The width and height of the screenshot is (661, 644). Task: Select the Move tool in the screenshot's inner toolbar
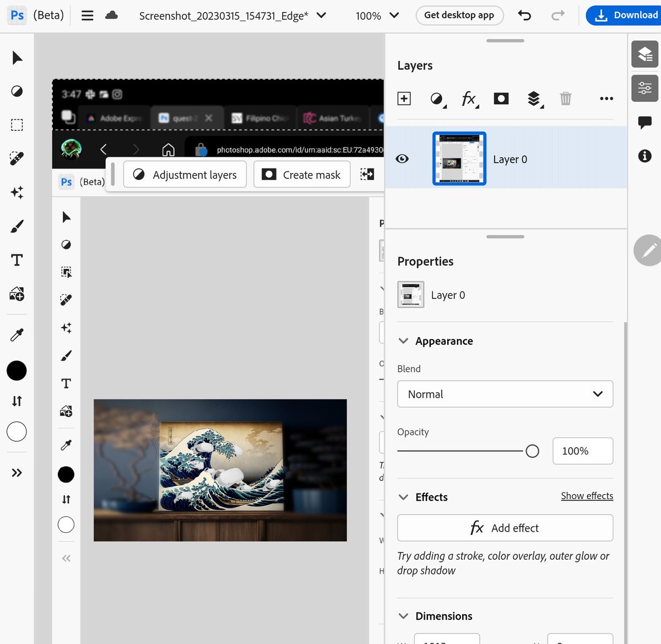[x=66, y=217]
